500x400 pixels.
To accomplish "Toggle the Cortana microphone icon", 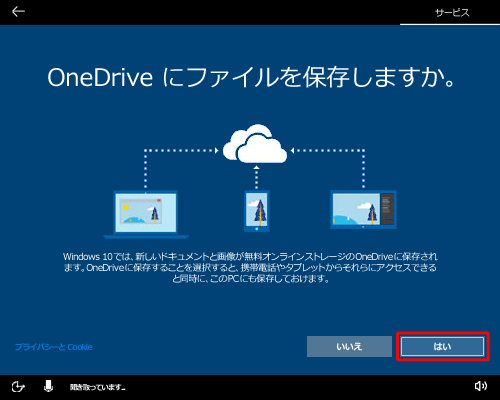I will tap(48, 386).
